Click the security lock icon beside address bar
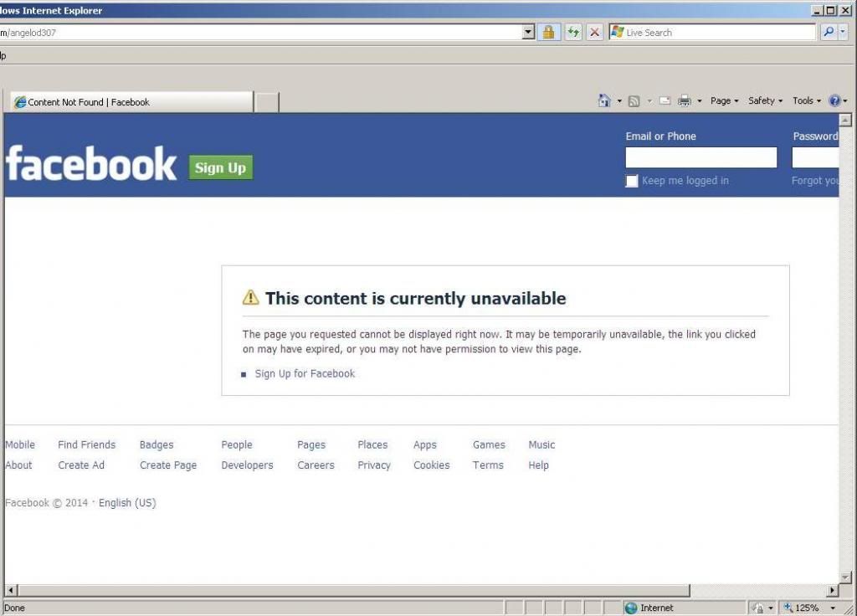Viewport: 857px width, 616px height. tap(548, 33)
